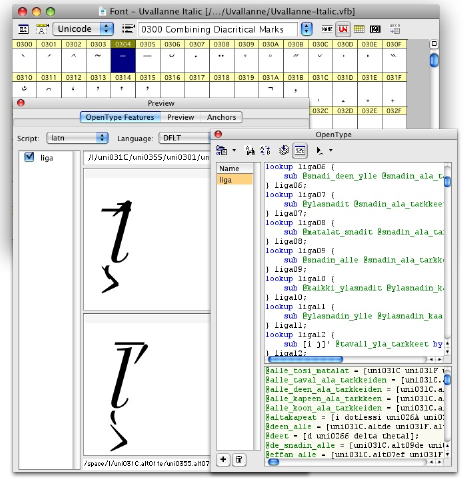Toggle the red UN Unicode mode button
The width and height of the screenshot is (468, 480).
pos(342,29)
